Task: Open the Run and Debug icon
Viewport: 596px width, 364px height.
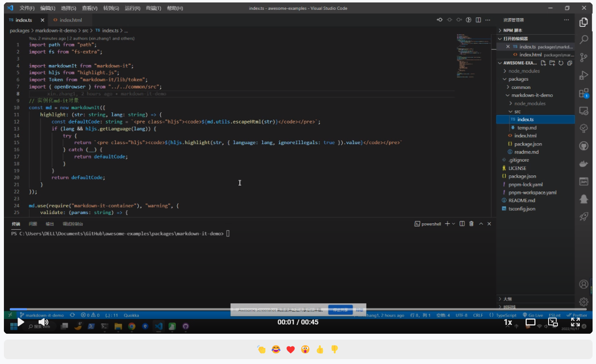Action: click(x=583, y=75)
